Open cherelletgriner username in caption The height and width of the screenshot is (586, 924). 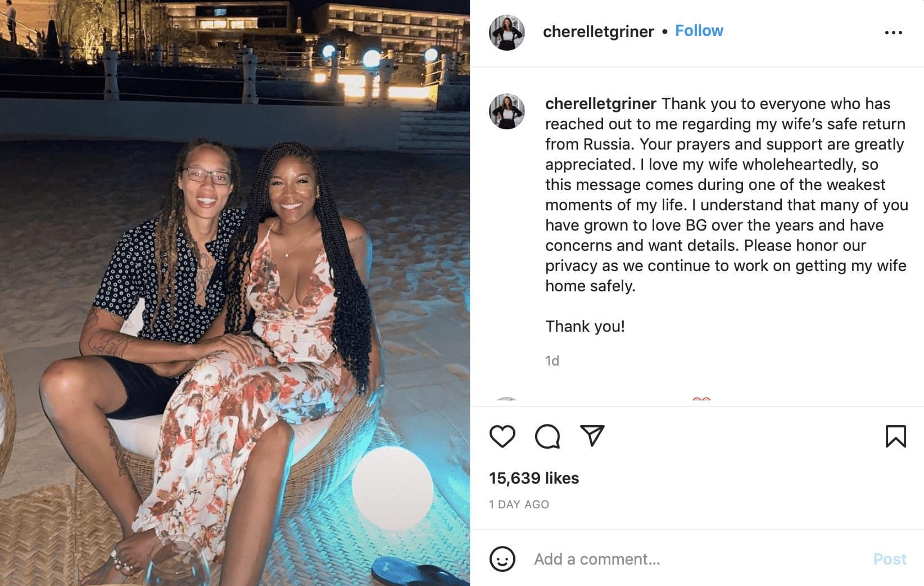(600, 103)
